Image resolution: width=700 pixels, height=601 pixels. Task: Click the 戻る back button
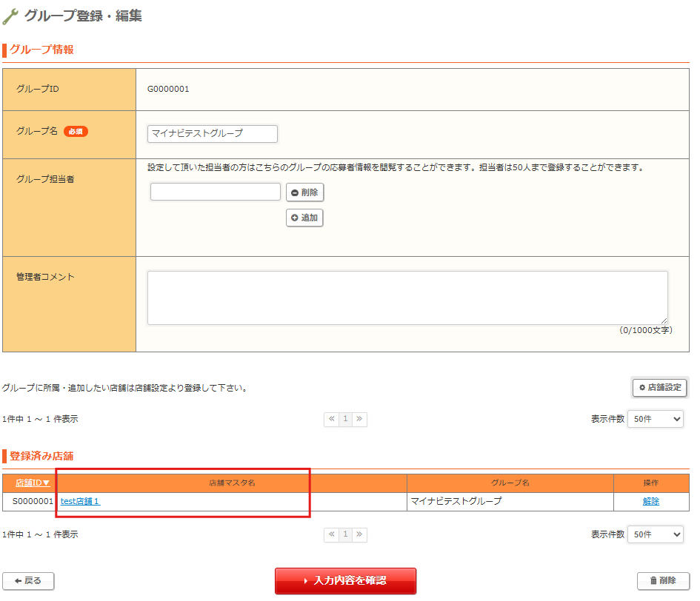(x=28, y=581)
